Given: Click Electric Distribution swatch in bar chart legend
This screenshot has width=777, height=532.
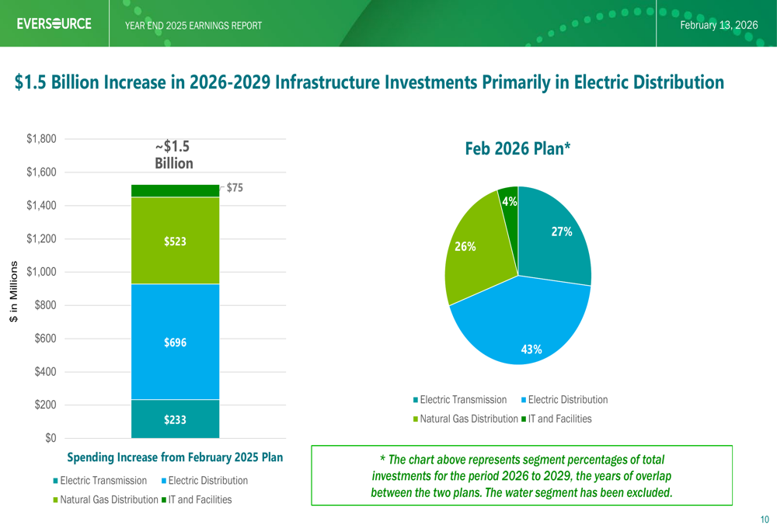Looking at the screenshot, I should [163, 481].
